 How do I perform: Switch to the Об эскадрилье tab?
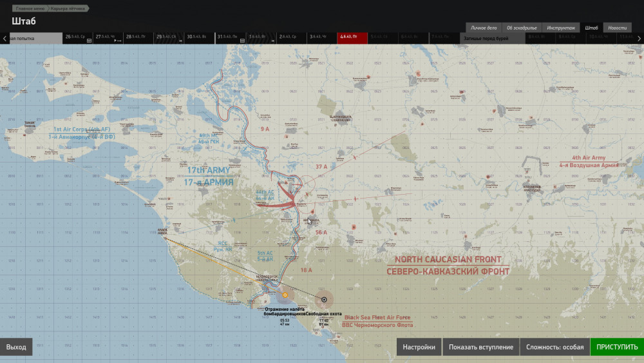coord(521,28)
